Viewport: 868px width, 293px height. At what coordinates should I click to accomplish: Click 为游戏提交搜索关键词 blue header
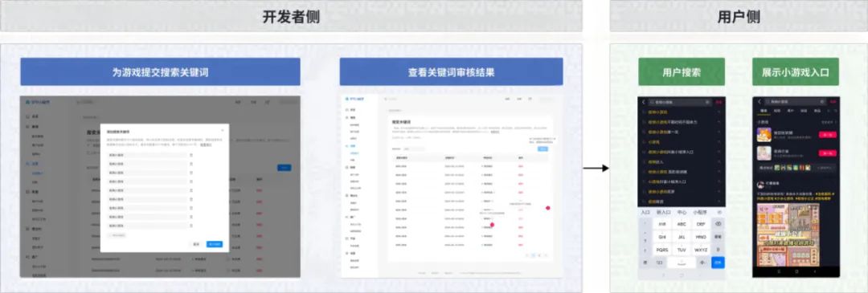[x=160, y=72]
